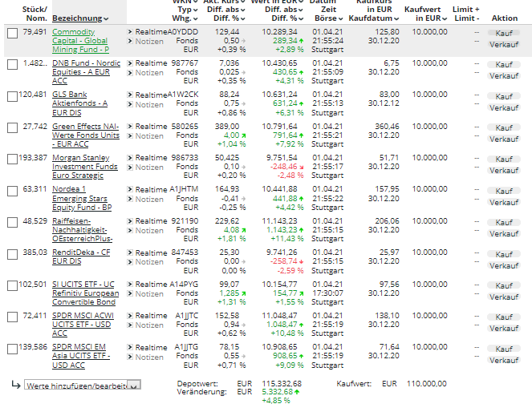
Task: Check the Green Effects NAI-Werte Fonds row
Action: coord(13,127)
